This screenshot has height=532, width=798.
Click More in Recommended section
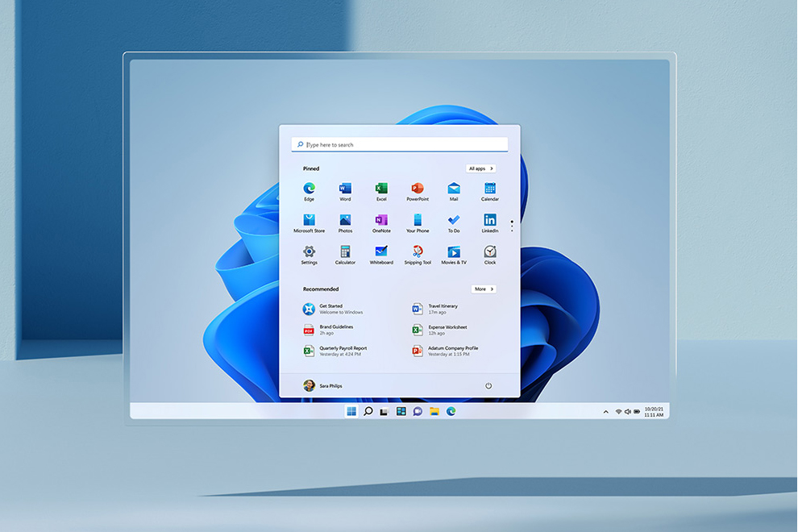click(484, 289)
